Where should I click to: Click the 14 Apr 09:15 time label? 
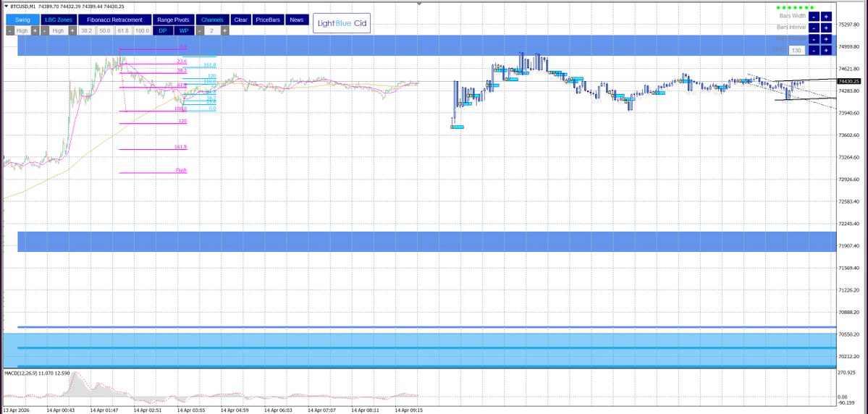tap(408, 410)
